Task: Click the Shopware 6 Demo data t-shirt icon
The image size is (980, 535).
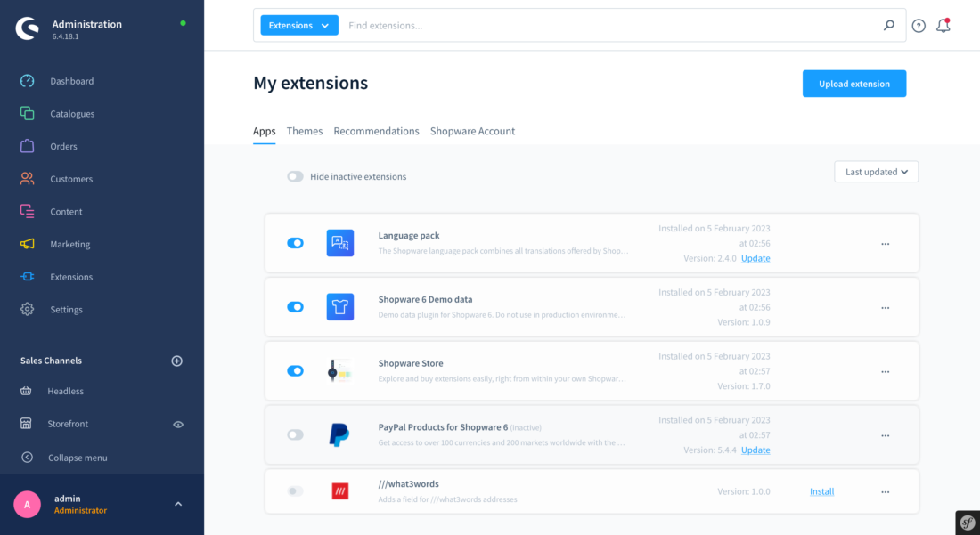Action: point(340,306)
